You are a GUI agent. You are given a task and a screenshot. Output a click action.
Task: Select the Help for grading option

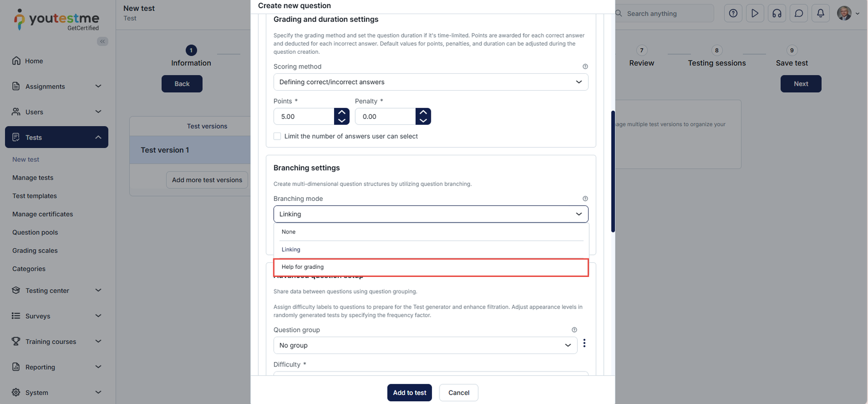point(431,267)
